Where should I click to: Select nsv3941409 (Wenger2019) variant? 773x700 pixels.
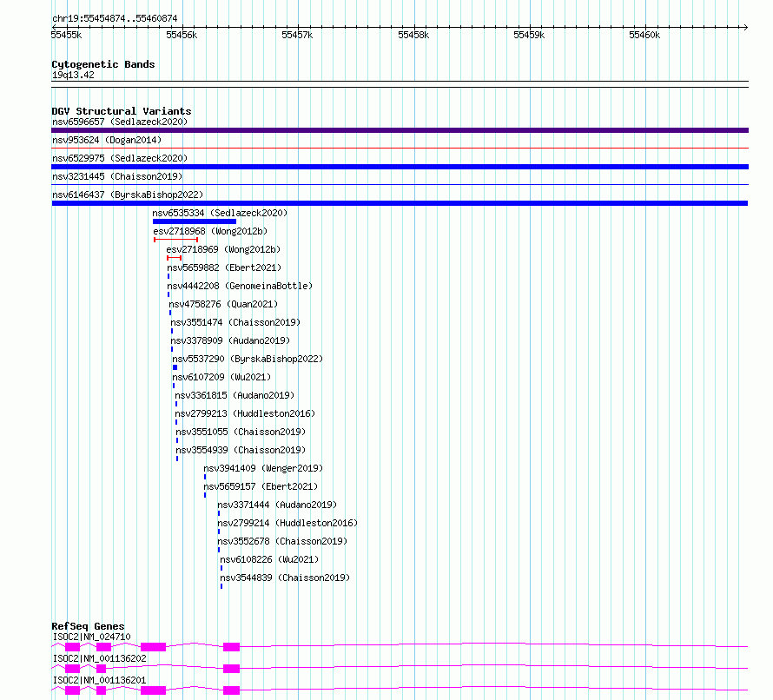coord(263,468)
